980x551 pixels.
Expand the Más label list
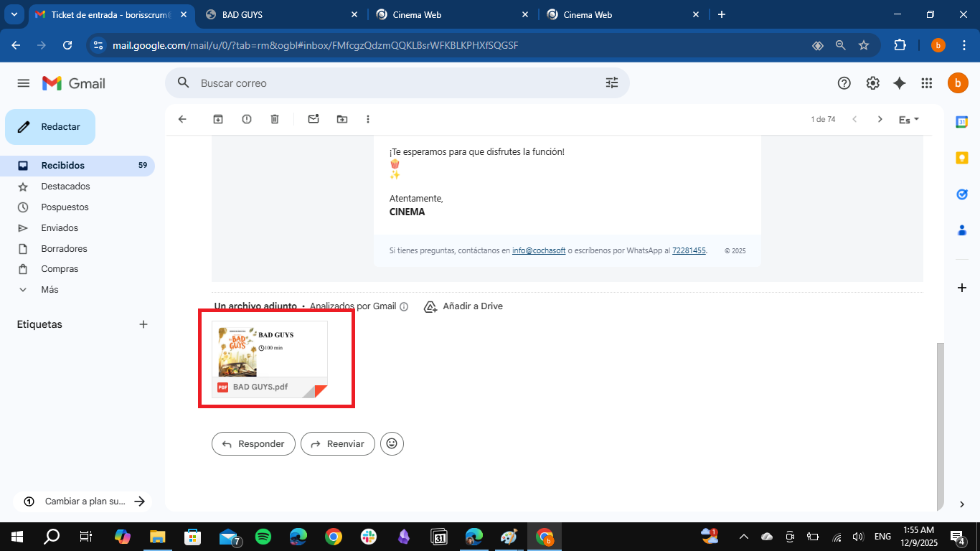click(50, 290)
